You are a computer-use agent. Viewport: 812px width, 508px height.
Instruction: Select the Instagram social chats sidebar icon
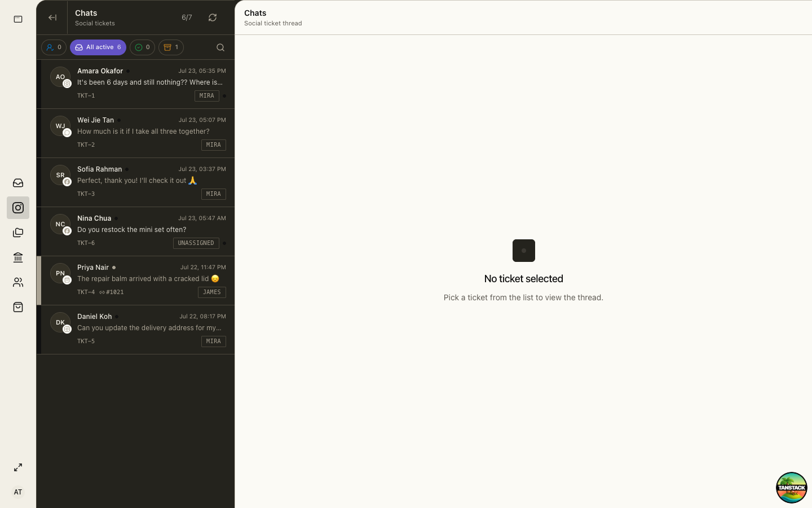click(18, 208)
